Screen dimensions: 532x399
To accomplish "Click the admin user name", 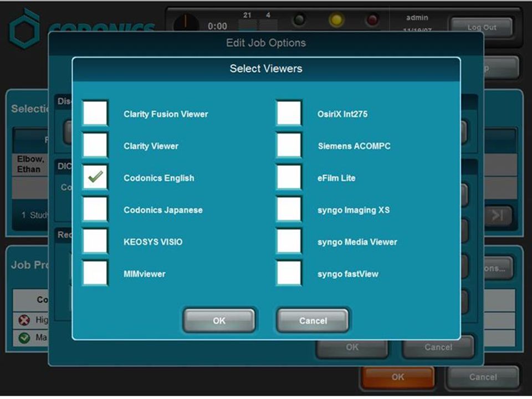I will tap(417, 18).
